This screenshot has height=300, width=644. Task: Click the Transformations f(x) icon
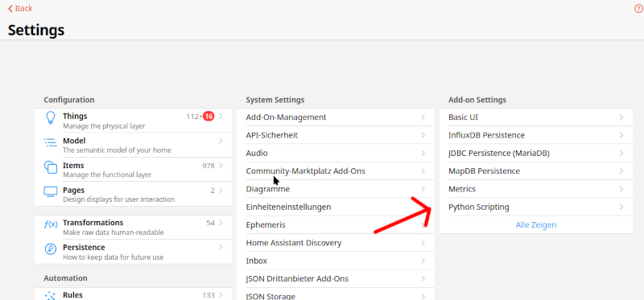coord(51,224)
